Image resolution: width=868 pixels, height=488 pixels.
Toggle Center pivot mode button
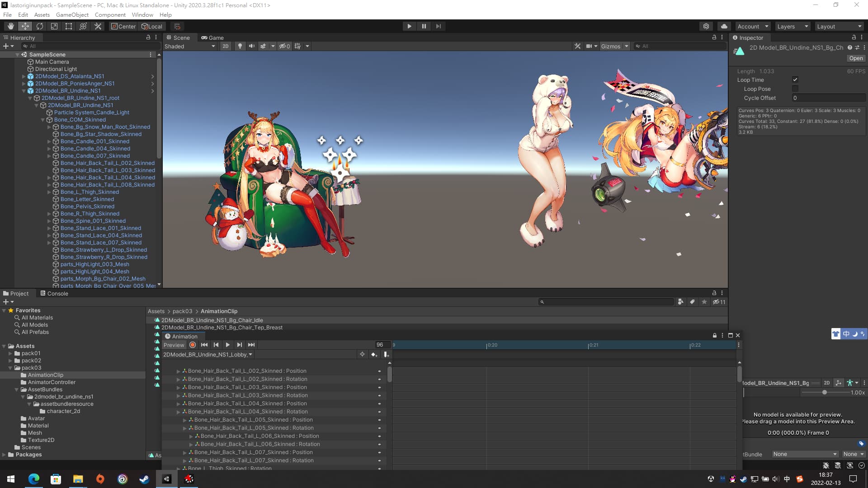123,26
